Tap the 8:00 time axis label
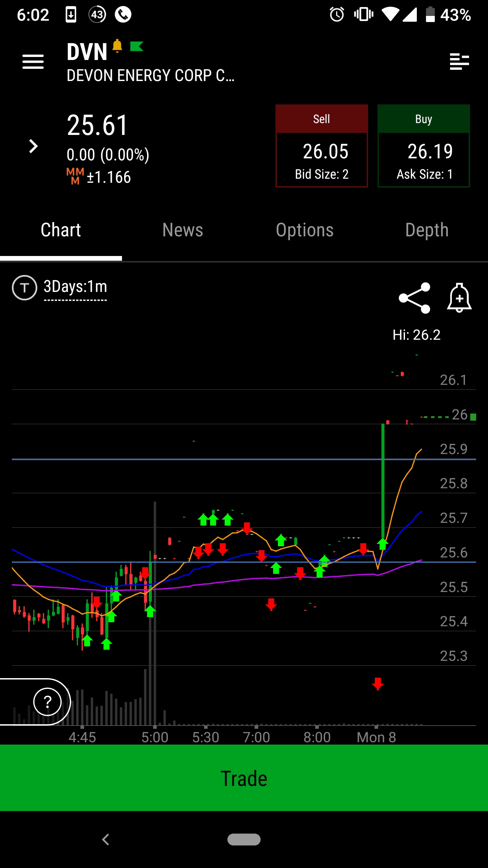The image size is (488, 868). coord(317,737)
